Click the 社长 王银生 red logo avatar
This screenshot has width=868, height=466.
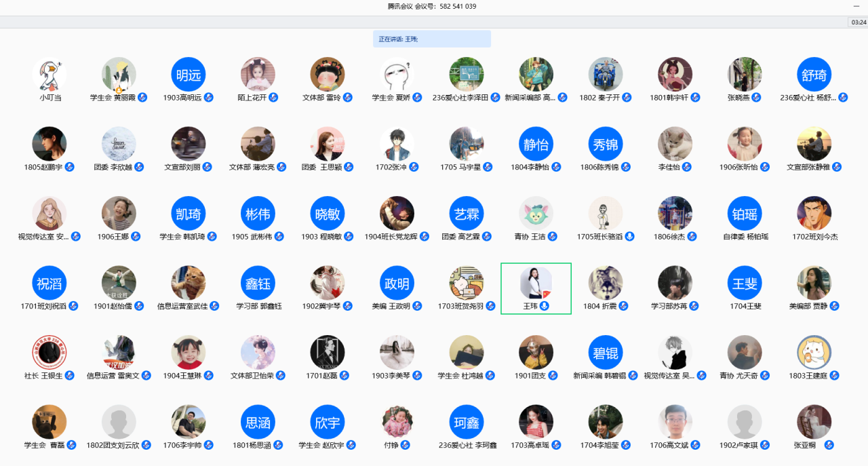pyautogui.click(x=50, y=352)
